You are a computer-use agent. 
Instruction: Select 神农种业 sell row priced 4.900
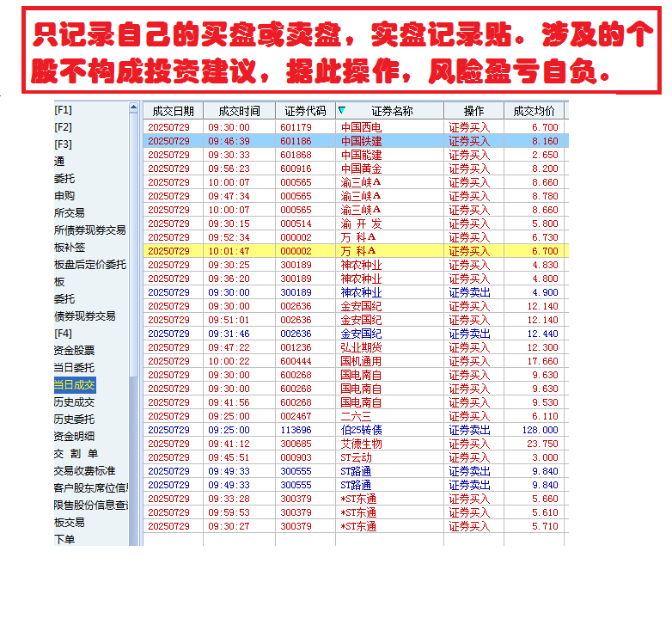(356, 292)
